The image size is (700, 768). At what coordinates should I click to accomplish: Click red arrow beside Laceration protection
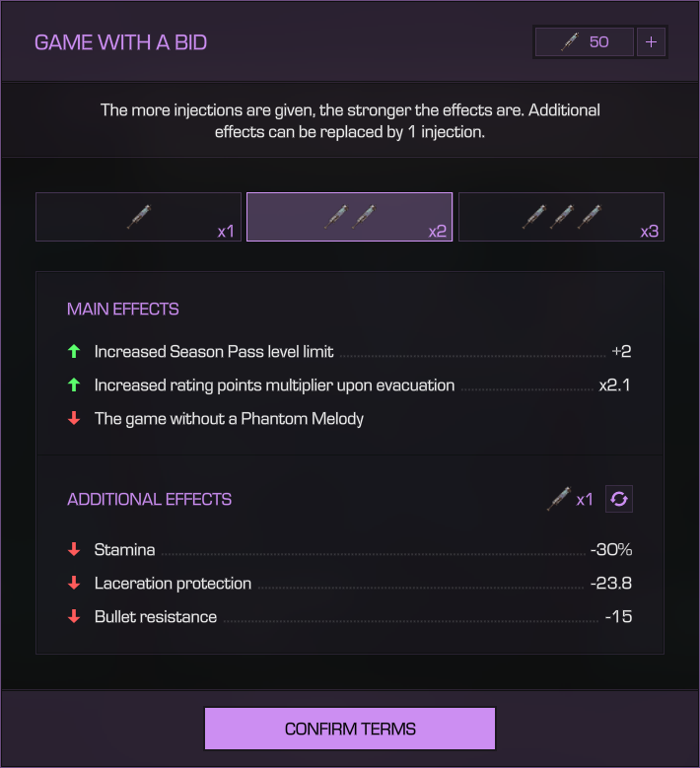point(73,584)
